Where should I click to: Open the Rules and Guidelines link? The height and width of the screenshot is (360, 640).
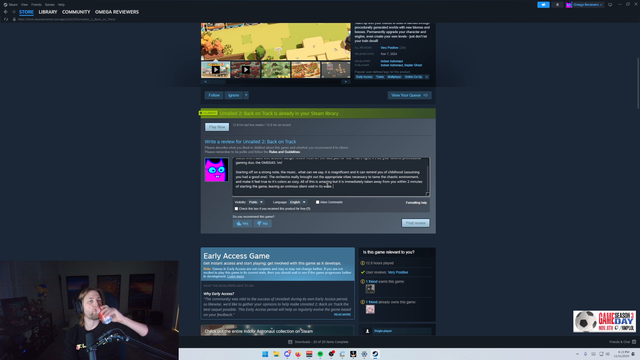click(x=284, y=152)
